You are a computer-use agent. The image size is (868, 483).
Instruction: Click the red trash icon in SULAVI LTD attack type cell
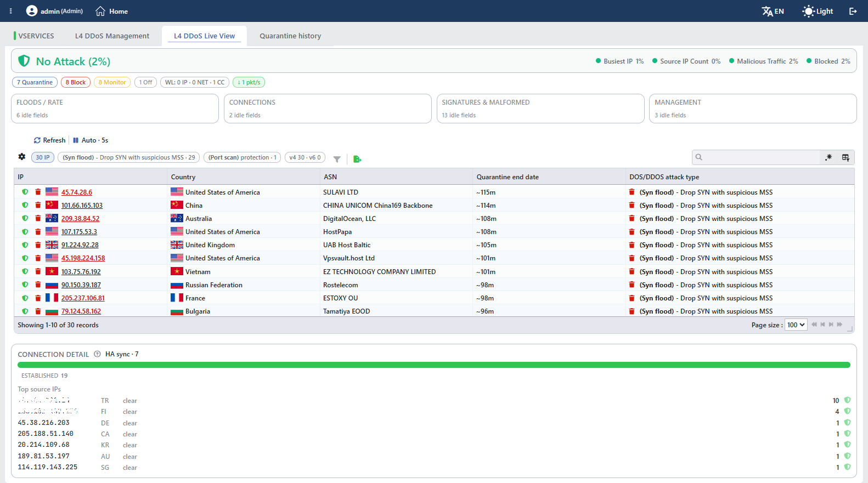tap(632, 192)
